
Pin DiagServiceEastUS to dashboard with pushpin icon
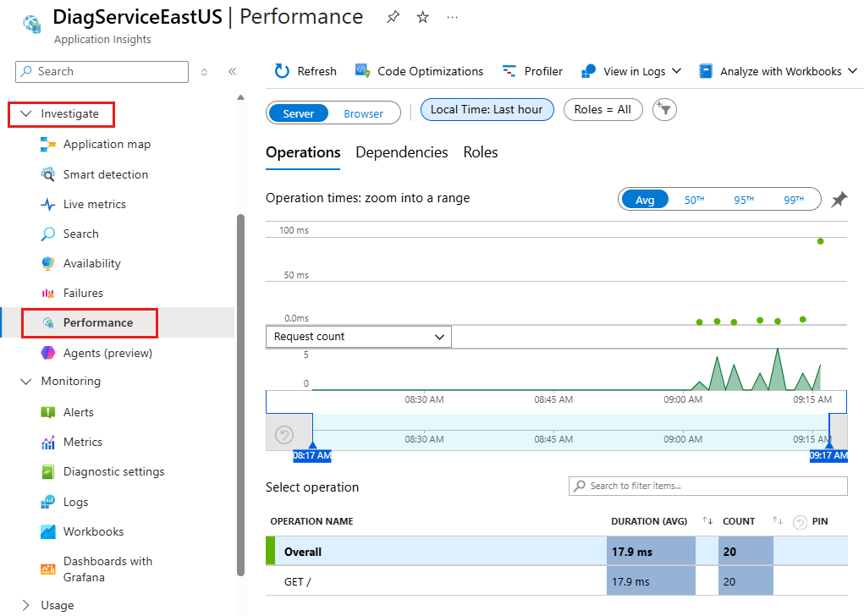[x=393, y=17]
